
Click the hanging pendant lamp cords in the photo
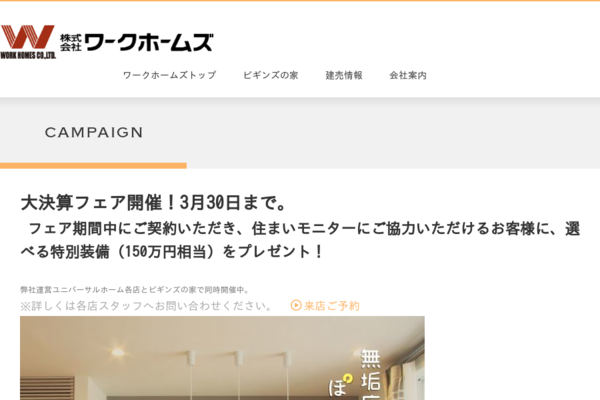point(238,373)
